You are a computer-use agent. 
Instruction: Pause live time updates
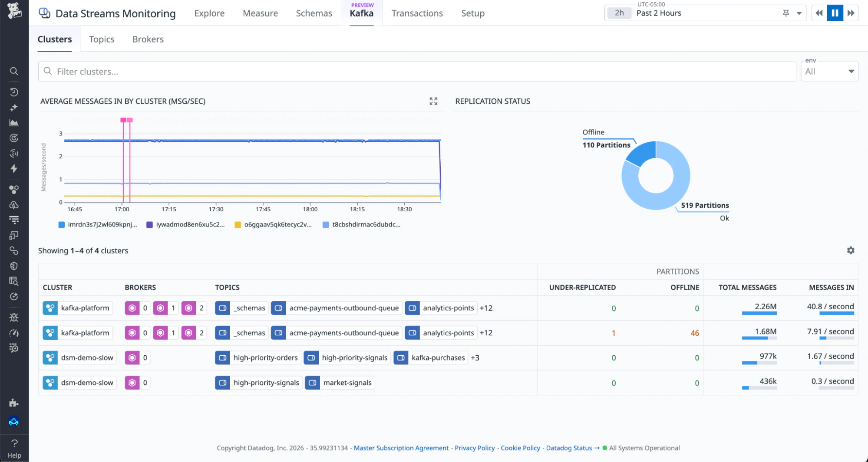tap(835, 13)
